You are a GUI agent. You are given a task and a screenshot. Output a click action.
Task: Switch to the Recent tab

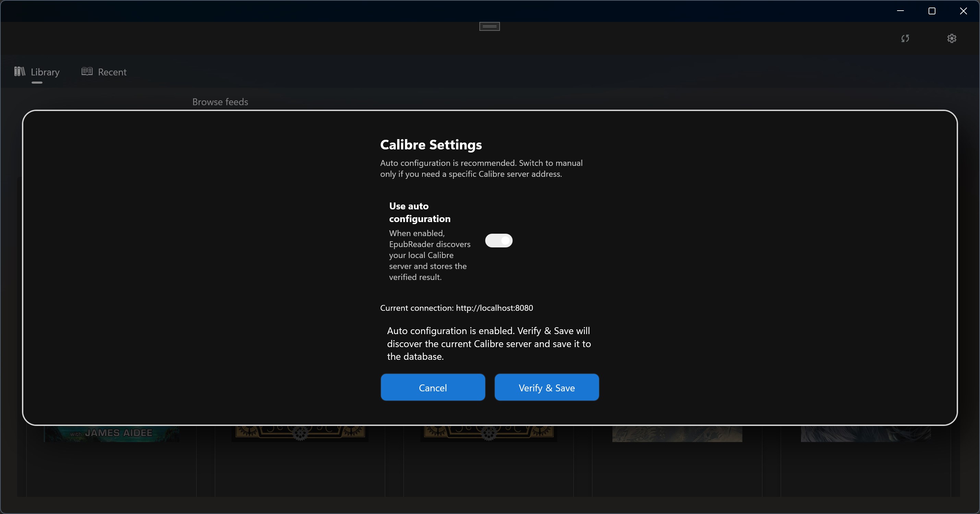click(104, 72)
